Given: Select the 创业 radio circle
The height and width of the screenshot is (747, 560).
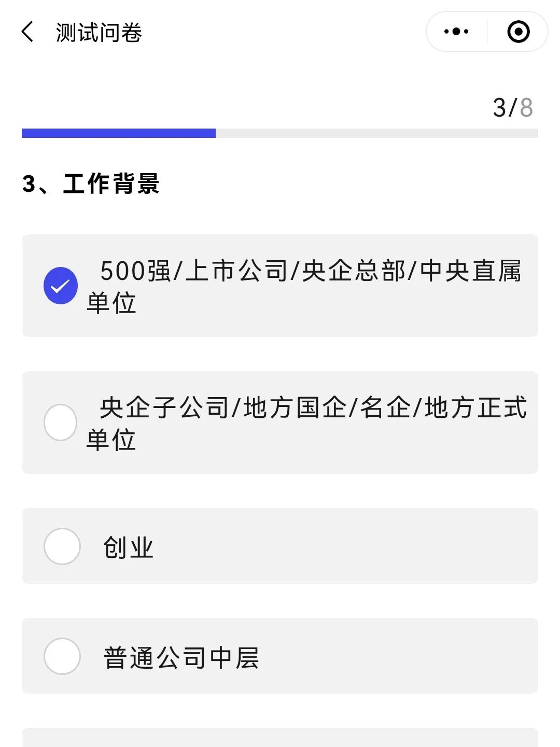Looking at the screenshot, I should pyautogui.click(x=62, y=546).
